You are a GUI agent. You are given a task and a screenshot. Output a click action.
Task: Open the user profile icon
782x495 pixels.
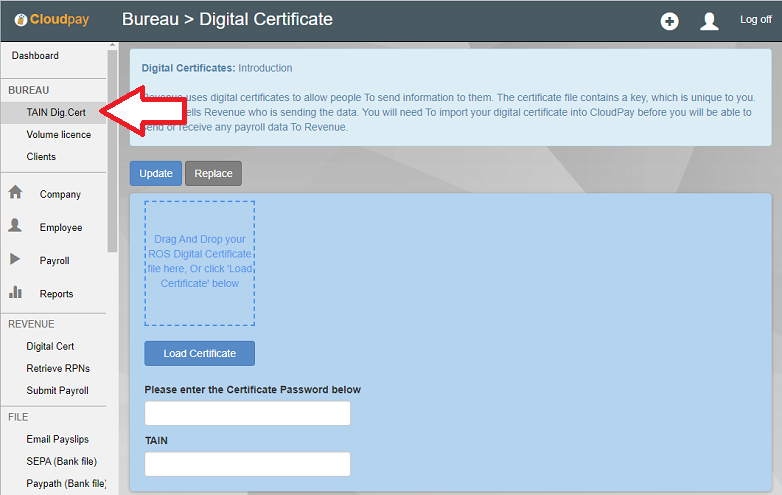[709, 21]
